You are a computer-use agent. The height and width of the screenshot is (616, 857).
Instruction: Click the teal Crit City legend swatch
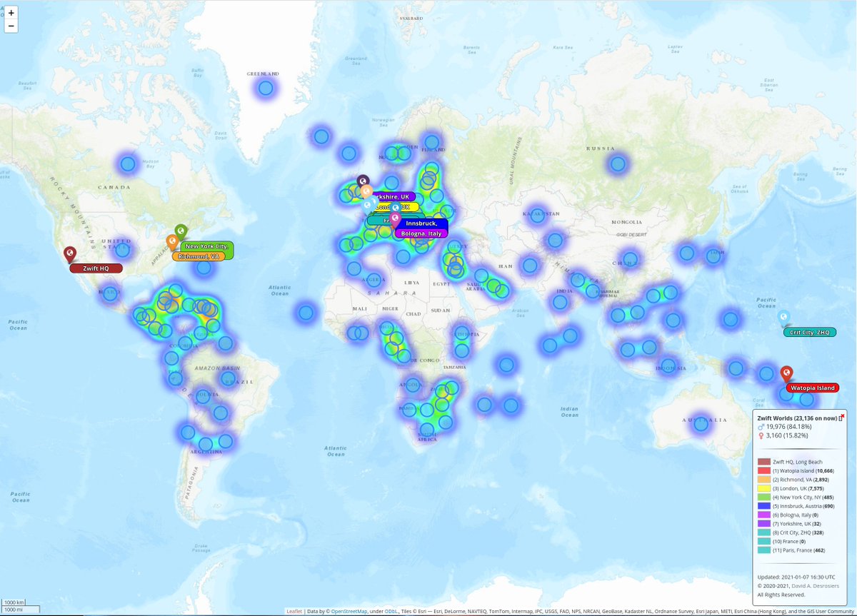point(764,532)
